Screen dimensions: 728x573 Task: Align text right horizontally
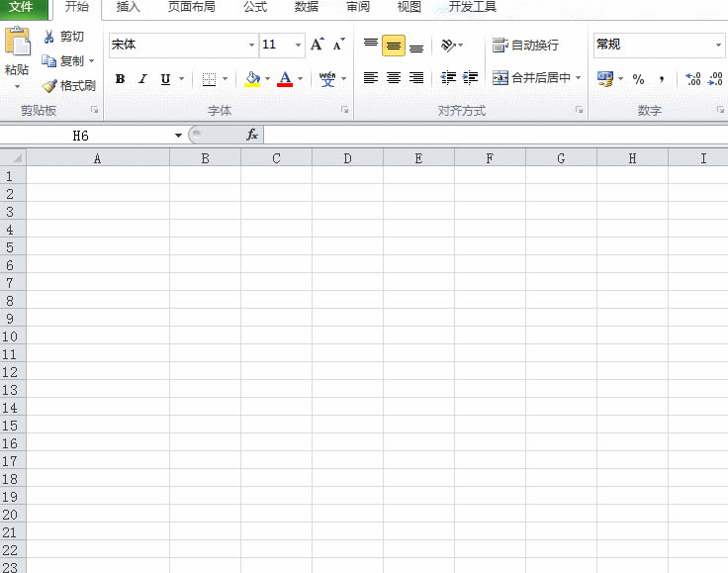pyautogui.click(x=416, y=77)
